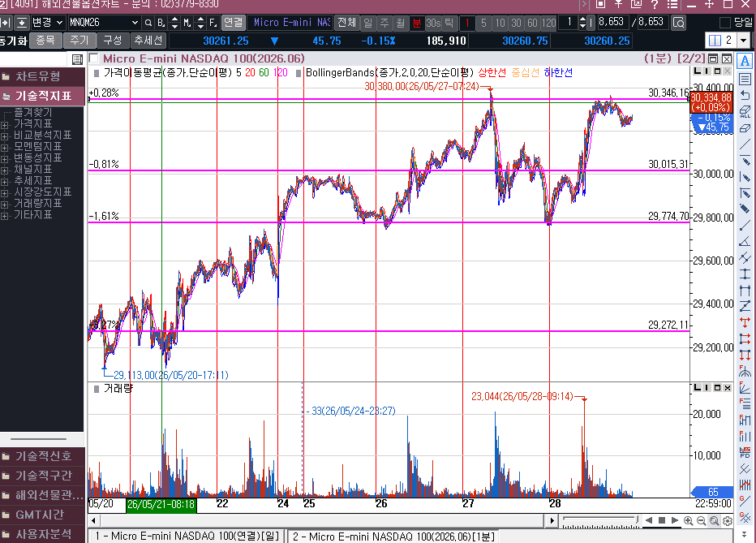
Task: Click the 120 minute interval button
Action: [548, 23]
